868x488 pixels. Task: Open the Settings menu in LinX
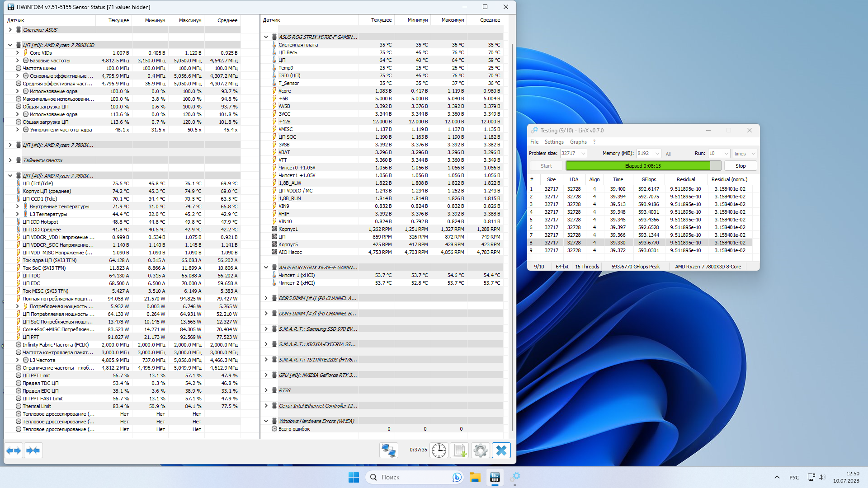click(554, 142)
